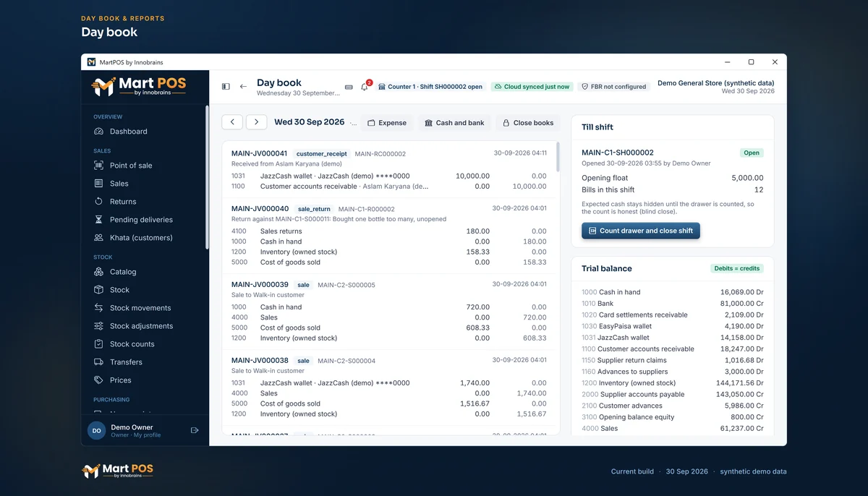Click date Wed 30 Sep 2026 in toolbar

point(309,122)
